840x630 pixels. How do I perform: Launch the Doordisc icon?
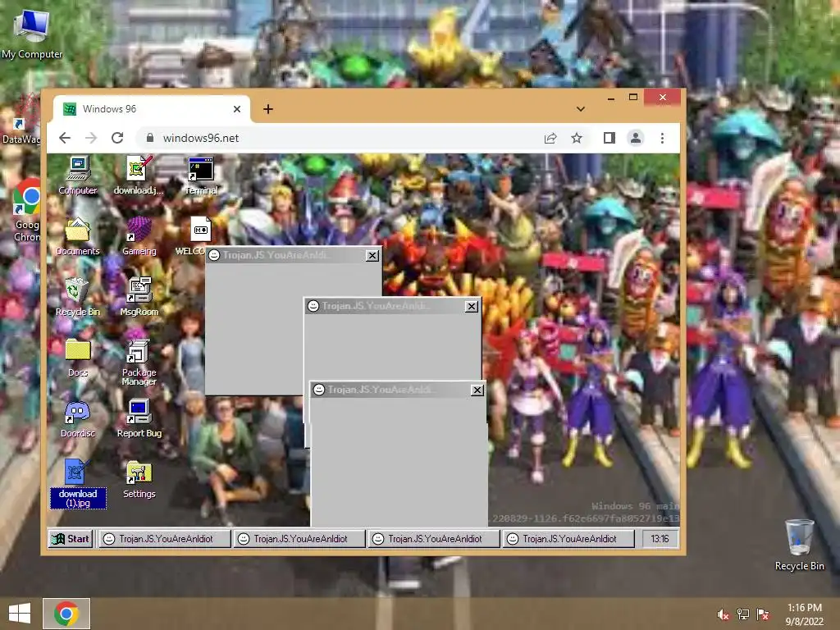tap(78, 418)
